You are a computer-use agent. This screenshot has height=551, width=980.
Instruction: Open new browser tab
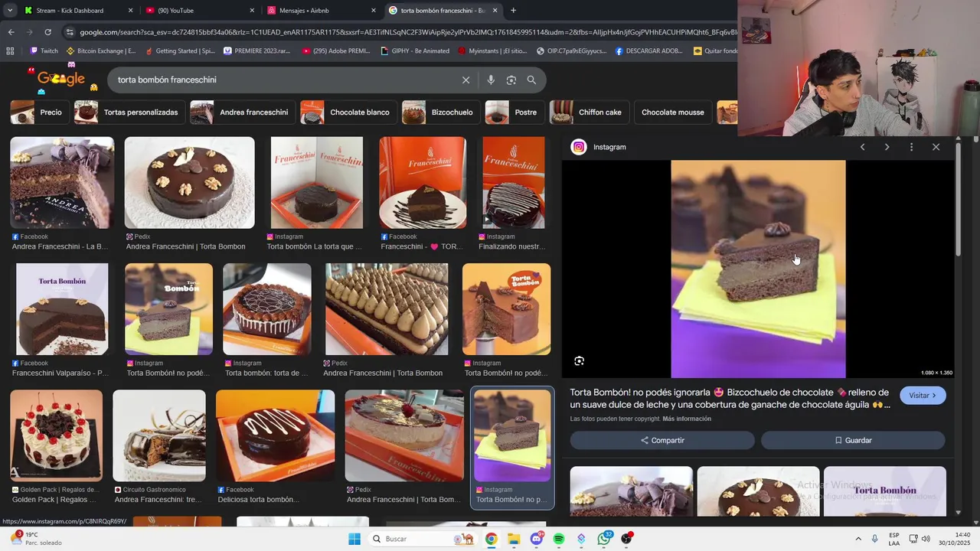click(513, 11)
